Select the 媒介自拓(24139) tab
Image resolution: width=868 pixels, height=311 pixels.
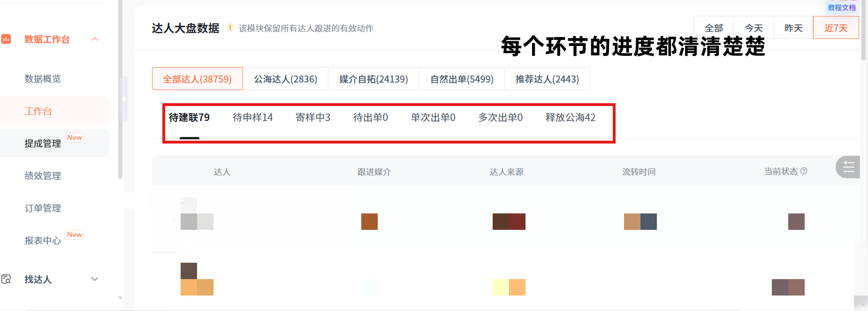tap(373, 79)
